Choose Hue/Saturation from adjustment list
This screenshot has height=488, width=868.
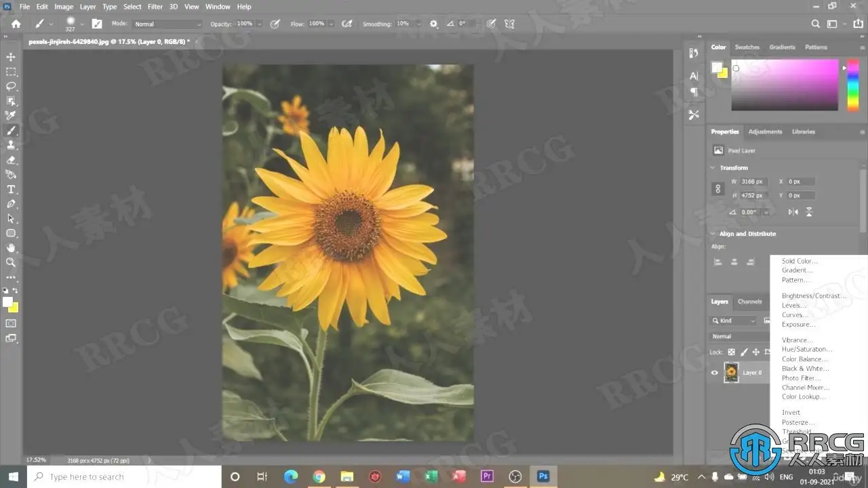806,350
